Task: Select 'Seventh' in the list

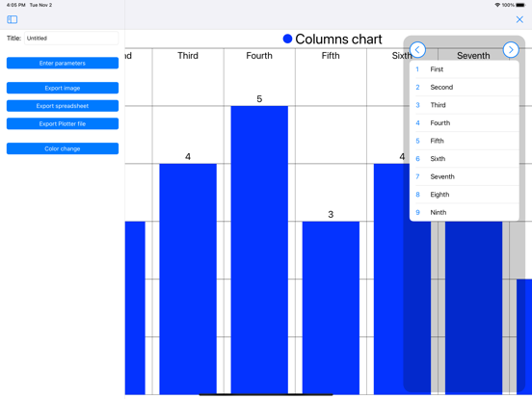Action: [465, 176]
